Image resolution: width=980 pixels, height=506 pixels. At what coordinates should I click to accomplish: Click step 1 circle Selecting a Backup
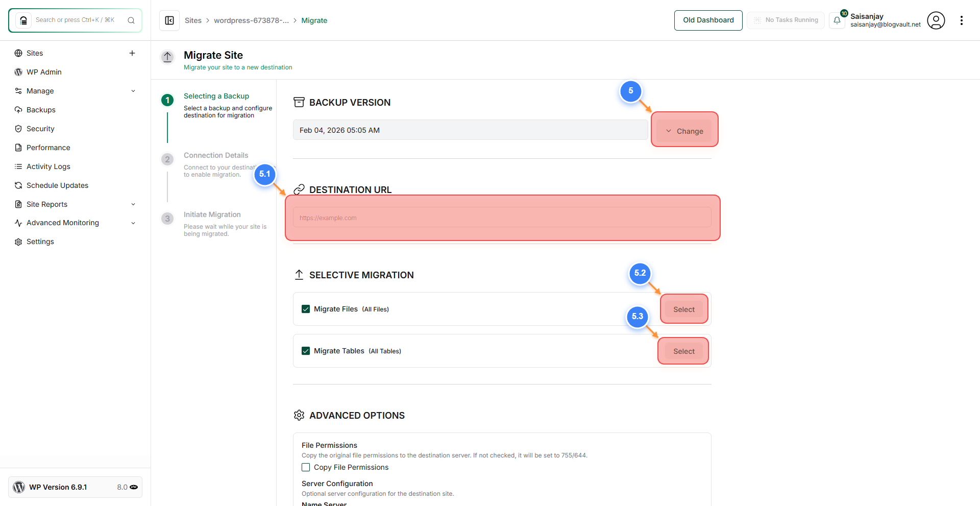167,100
